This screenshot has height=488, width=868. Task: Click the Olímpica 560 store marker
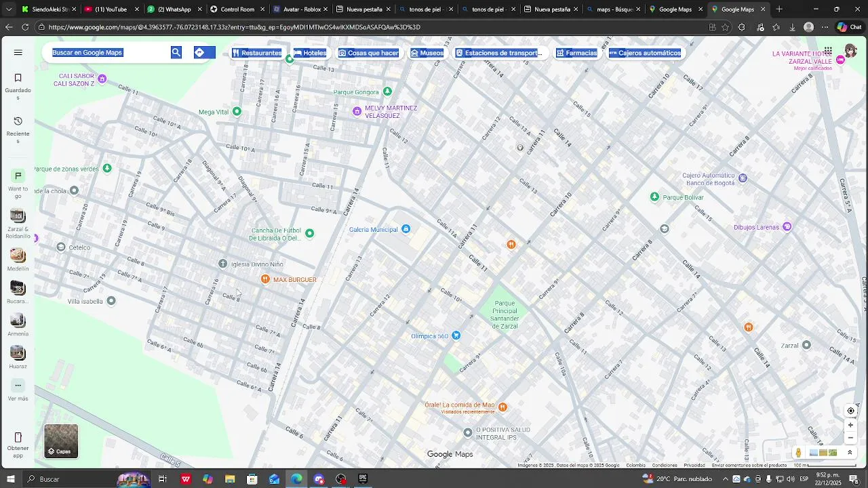[x=456, y=335]
